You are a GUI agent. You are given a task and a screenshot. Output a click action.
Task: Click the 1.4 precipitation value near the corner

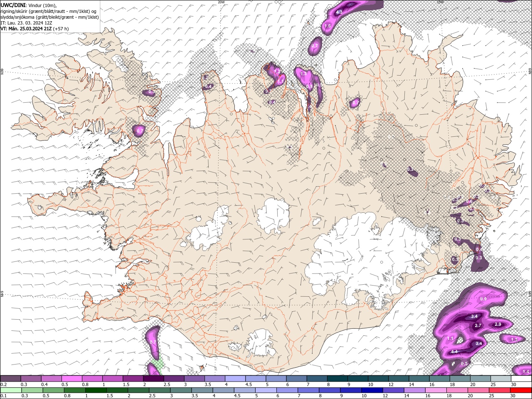click(x=526, y=372)
